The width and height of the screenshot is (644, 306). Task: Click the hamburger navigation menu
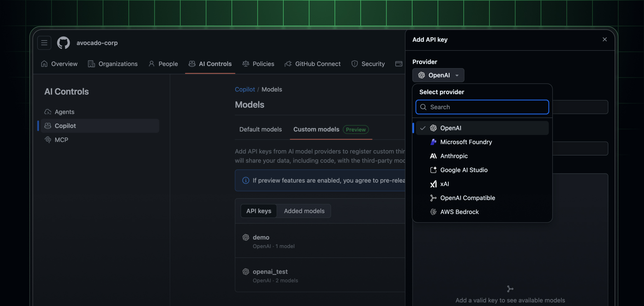click(x=44, y=43)
